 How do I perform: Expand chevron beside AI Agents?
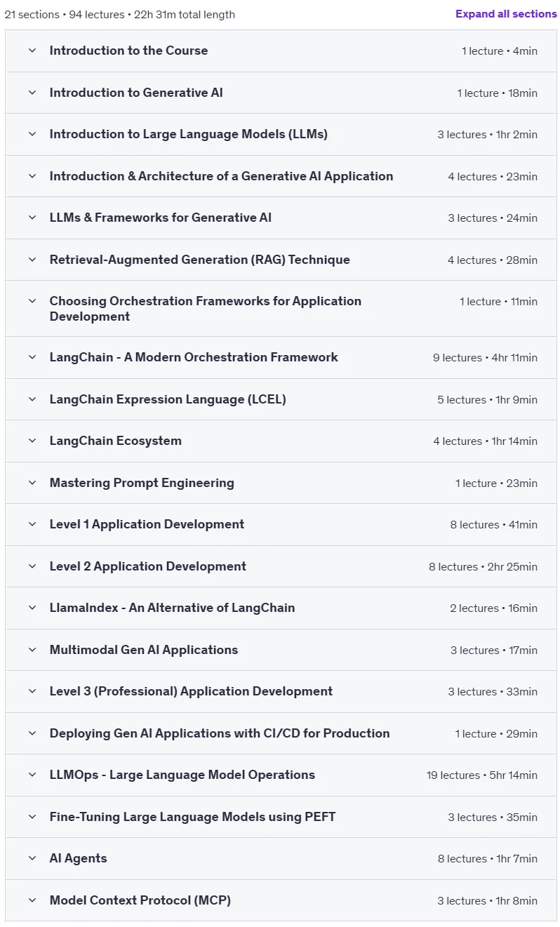(32, 858)
